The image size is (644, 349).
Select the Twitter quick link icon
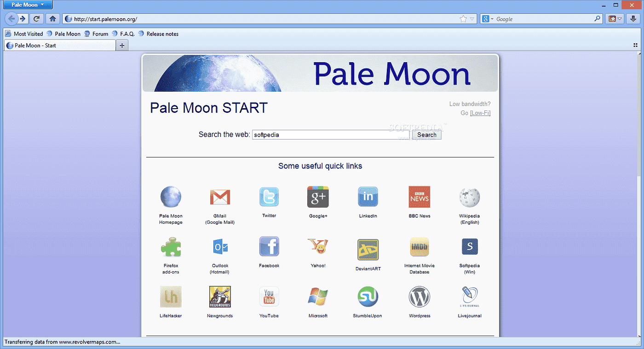tap(269, 197)
